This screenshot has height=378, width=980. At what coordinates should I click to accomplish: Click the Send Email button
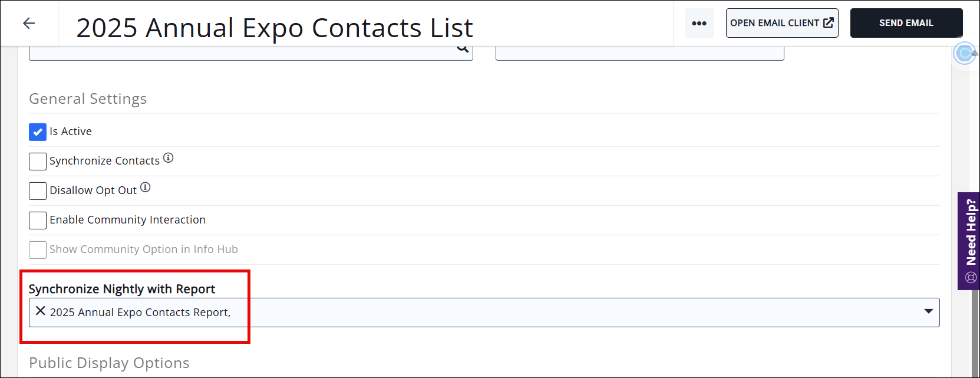click(906, 22)
